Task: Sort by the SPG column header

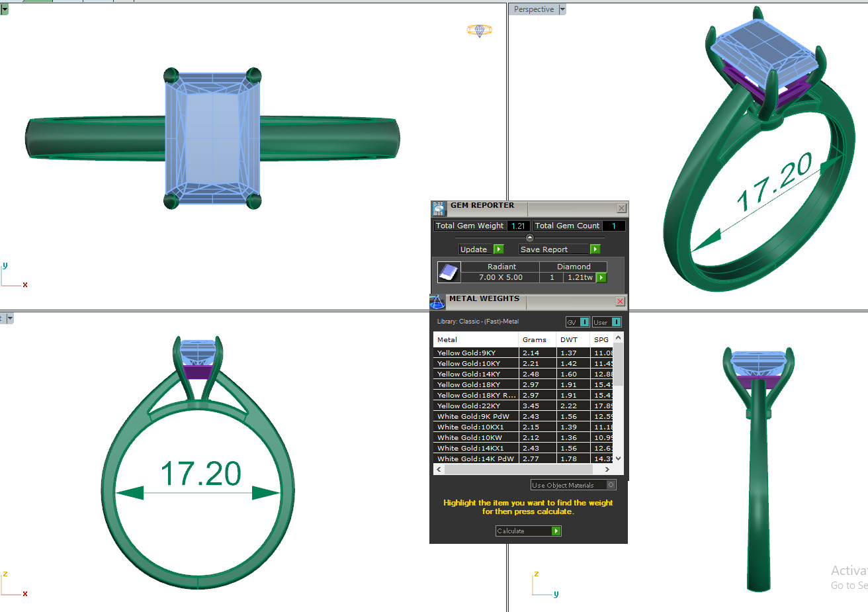Action: tap(601, 339)
